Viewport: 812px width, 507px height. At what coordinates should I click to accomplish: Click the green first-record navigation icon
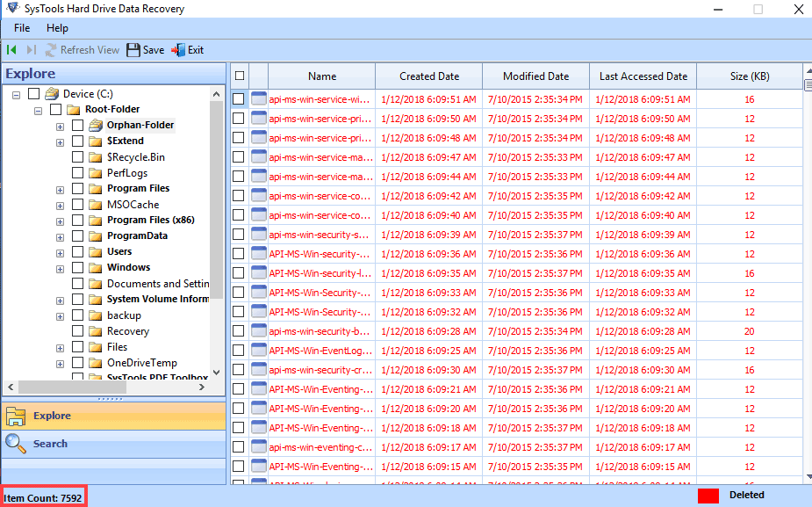tap(11, 50)
